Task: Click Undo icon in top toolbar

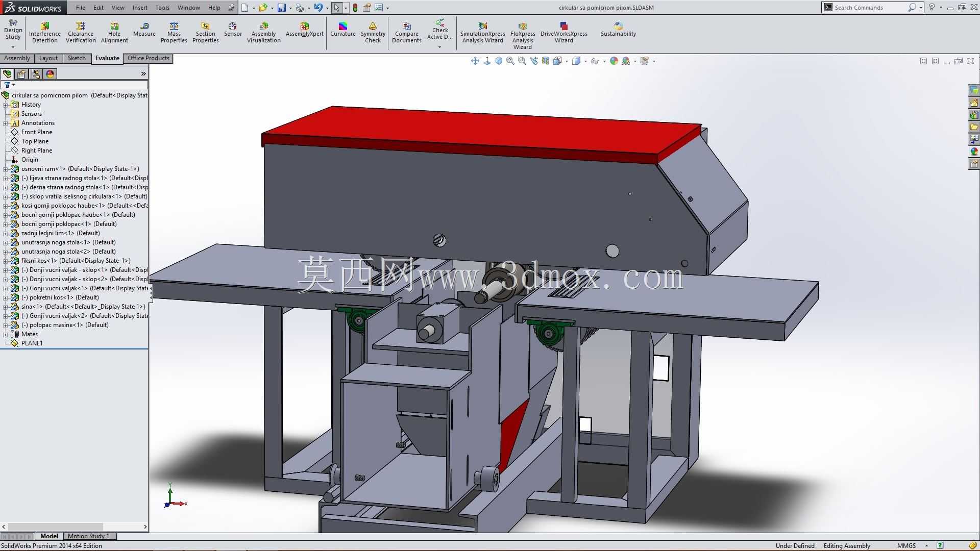Action: [318, 8]
